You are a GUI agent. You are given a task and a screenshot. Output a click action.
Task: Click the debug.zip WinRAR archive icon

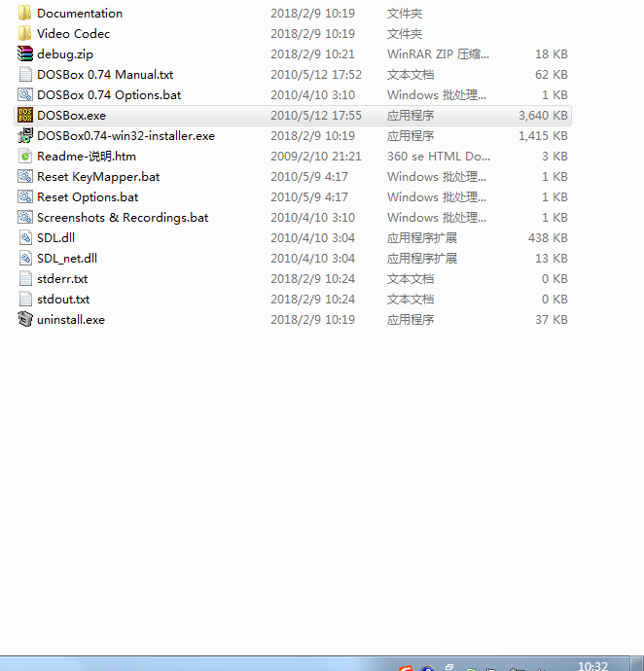point(25,53)
